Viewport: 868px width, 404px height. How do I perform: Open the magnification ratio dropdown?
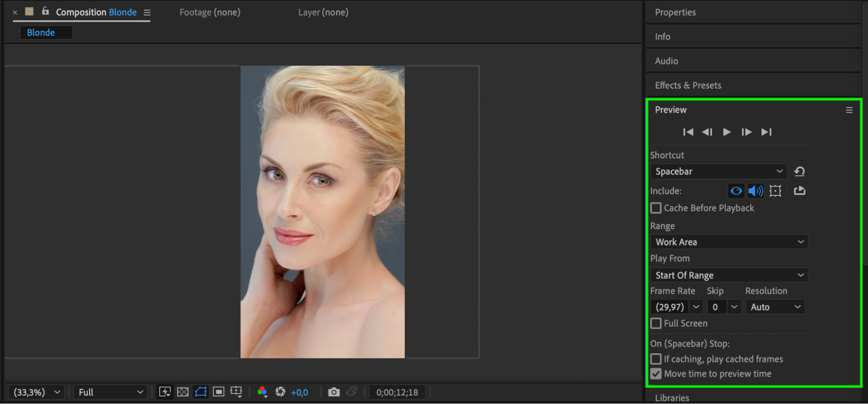[37, 392]
